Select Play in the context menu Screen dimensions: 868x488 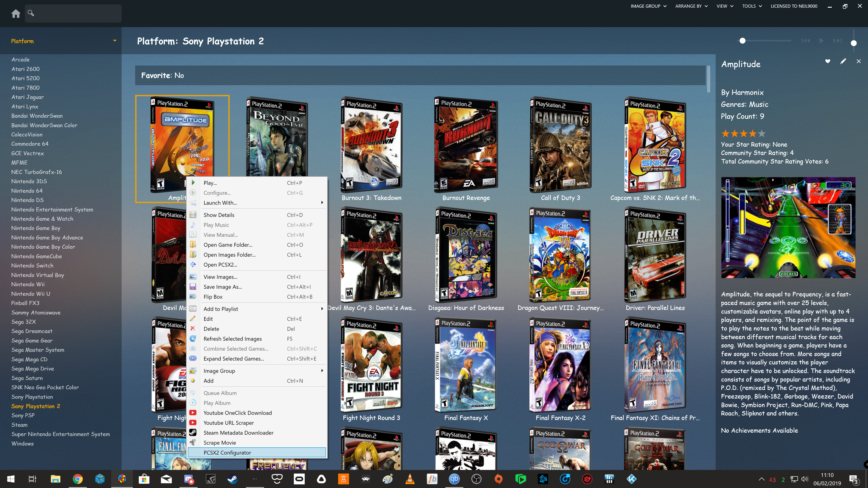coord(257,183)
